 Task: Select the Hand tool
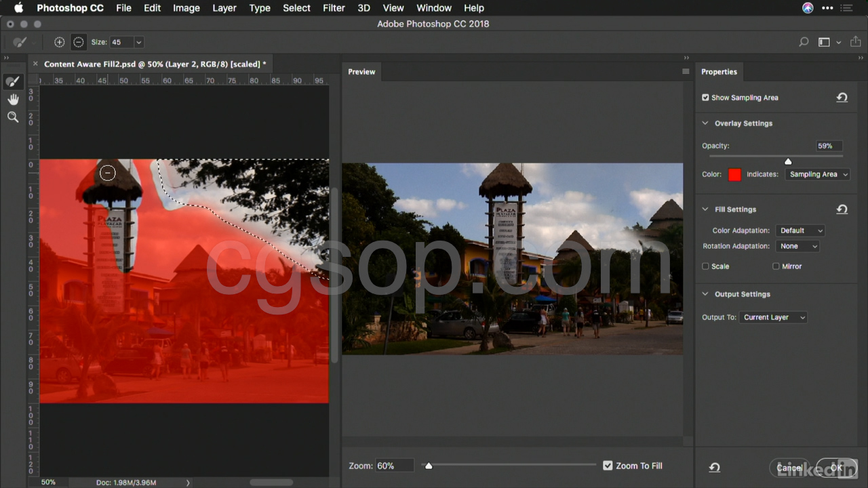pyautogui.click(x=12, y=100)
